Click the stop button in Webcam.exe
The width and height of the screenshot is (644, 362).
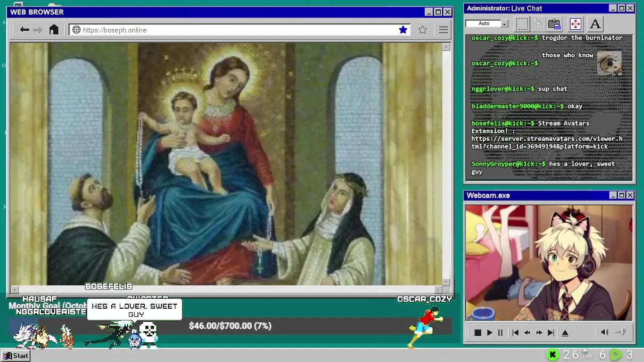[x=477, y=332]
